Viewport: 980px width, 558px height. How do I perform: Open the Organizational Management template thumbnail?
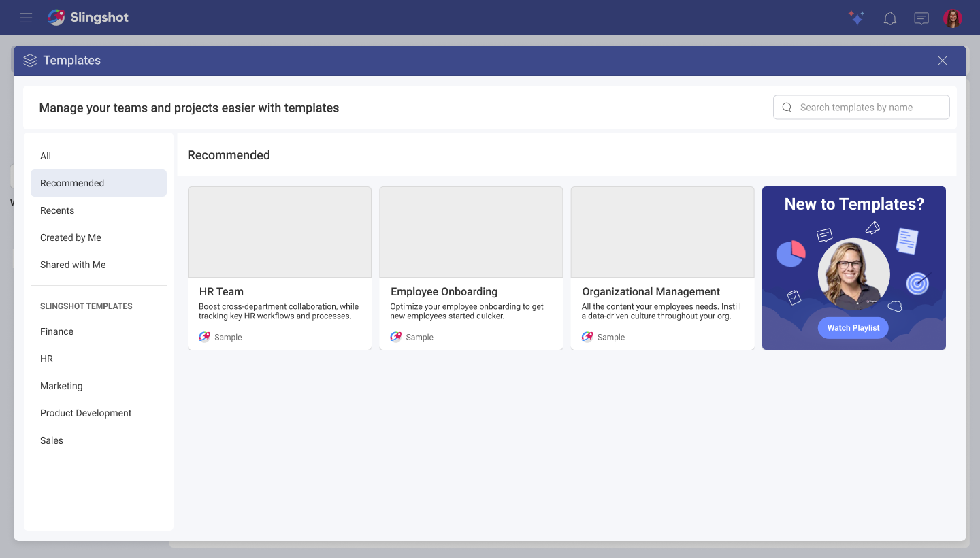pos(662,232)
